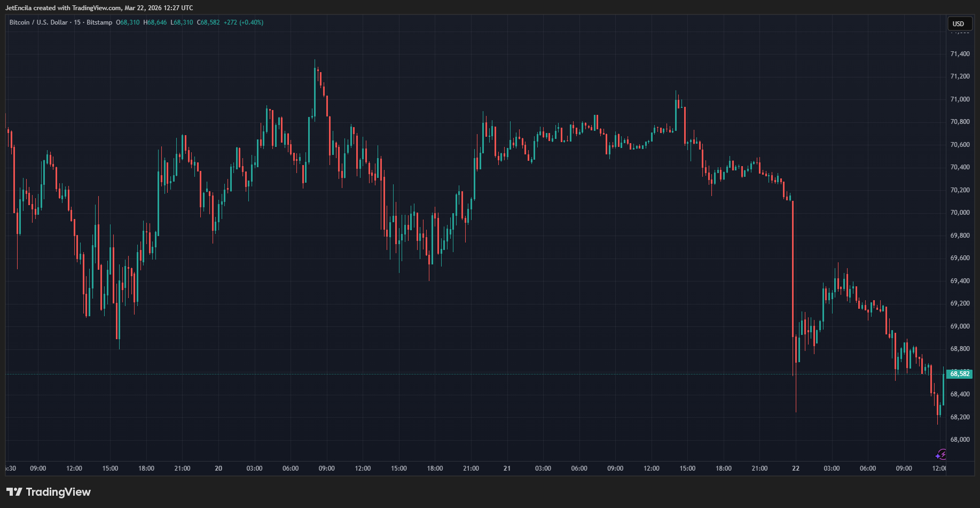Click the 71,400 price scale label
The height and width of the screenshot is (508, 980).
[x=960, y=54]
